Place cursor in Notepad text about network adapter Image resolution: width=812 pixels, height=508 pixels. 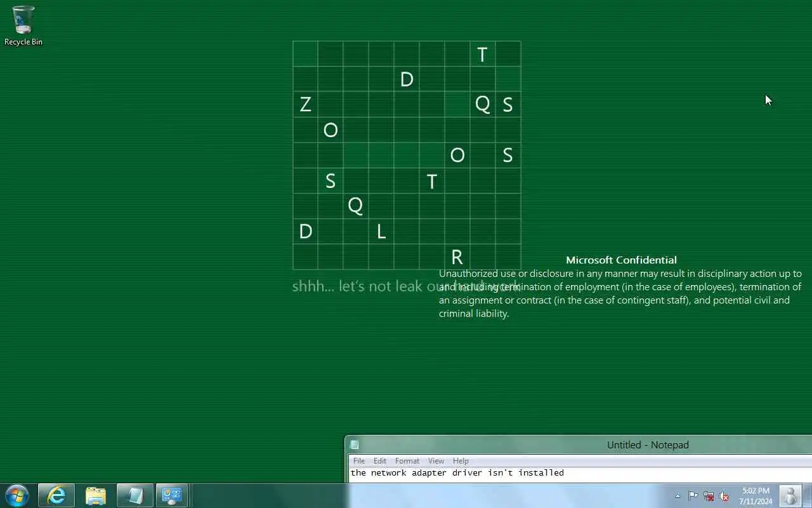457,473
